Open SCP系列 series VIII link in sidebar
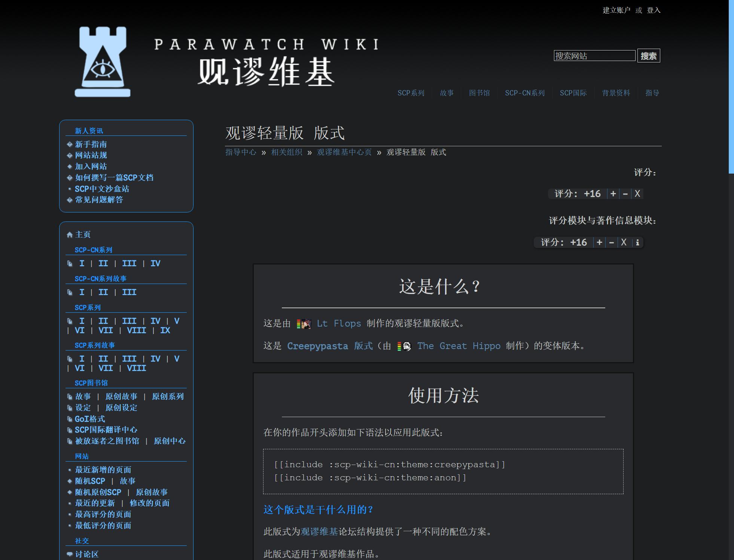Image resolution: width=734 pixels, height=560 pixels. click(x=136, y=330)
